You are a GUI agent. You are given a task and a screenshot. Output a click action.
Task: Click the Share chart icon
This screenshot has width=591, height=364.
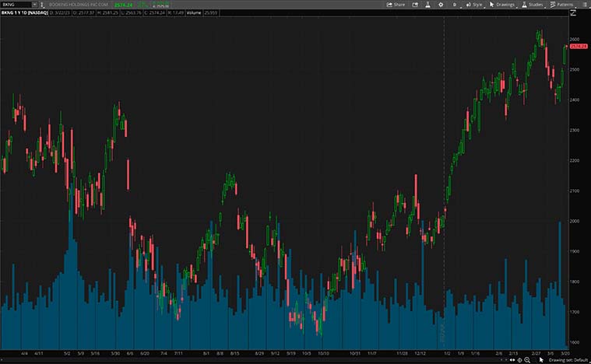click(x=396, y=5)
